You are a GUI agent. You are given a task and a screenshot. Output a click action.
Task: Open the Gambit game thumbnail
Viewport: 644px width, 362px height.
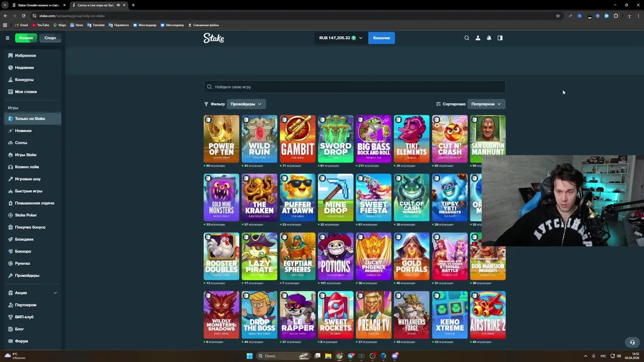pyautogui.click(x=297, y=139)
